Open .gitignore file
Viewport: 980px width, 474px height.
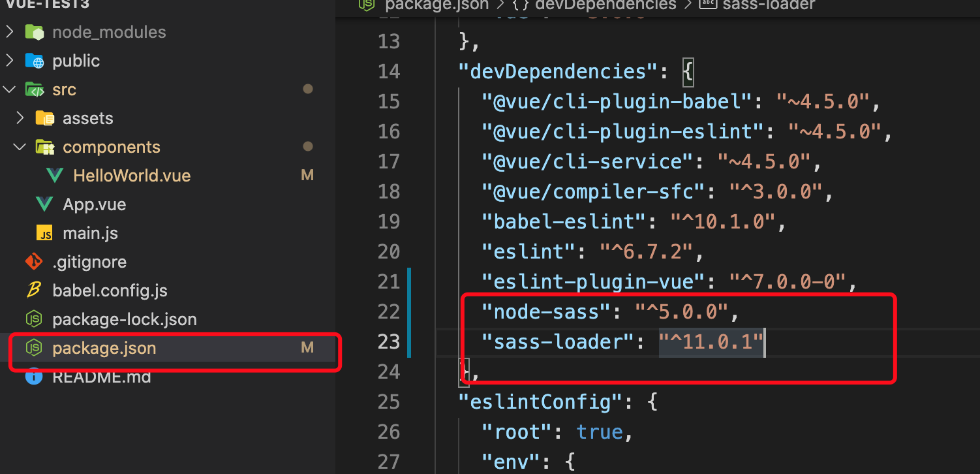[89, 262]
